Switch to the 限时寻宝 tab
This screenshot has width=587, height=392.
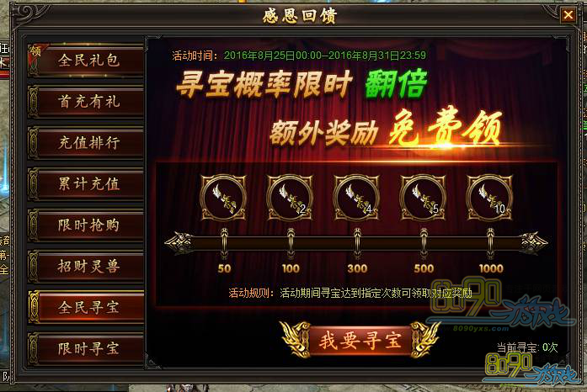coord(86,348)
